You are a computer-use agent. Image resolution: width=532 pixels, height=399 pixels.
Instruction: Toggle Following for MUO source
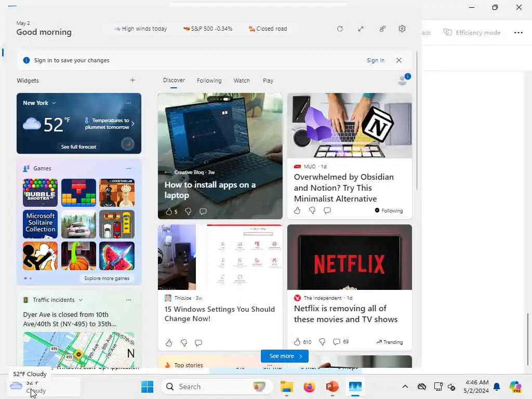[389, 210]
